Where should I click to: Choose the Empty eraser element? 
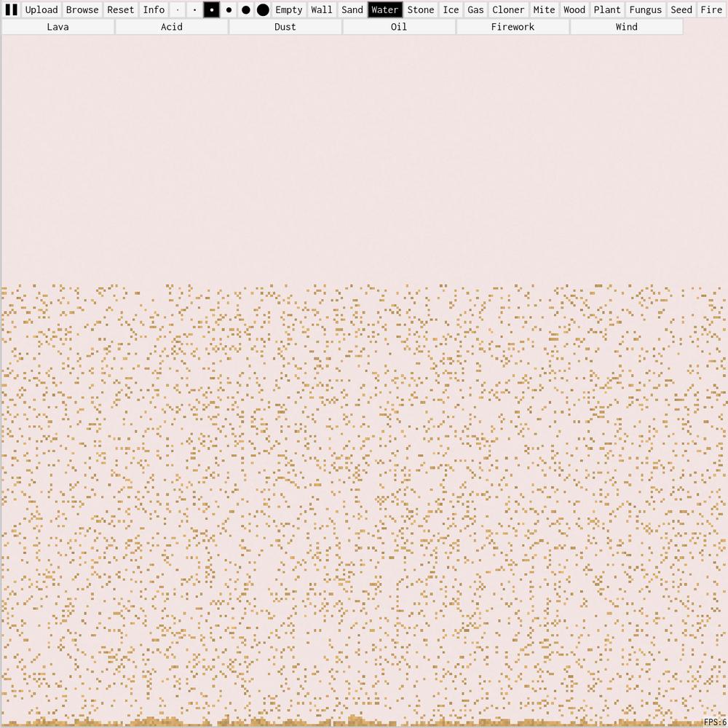click(289, 9)
